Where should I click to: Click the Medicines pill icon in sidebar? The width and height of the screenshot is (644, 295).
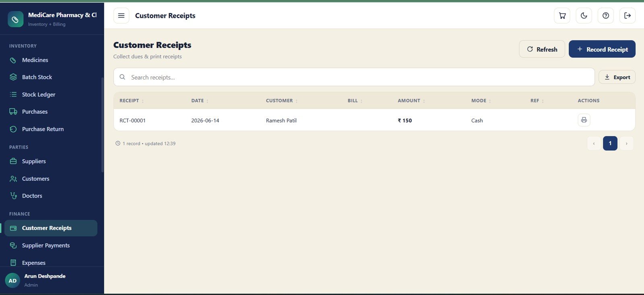click(13, 60)
